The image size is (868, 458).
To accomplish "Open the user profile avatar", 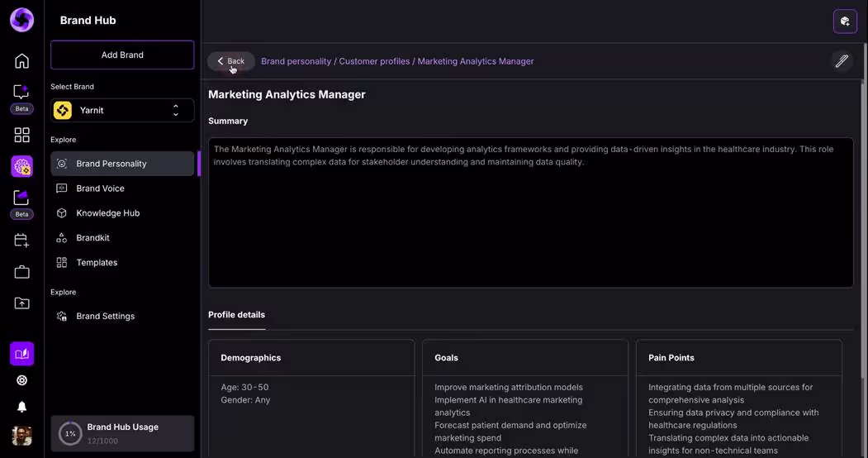I will (21, 436).
